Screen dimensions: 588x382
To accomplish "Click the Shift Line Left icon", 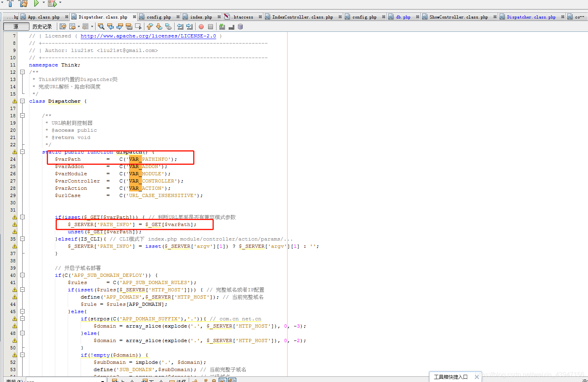I will click(180, 27).
